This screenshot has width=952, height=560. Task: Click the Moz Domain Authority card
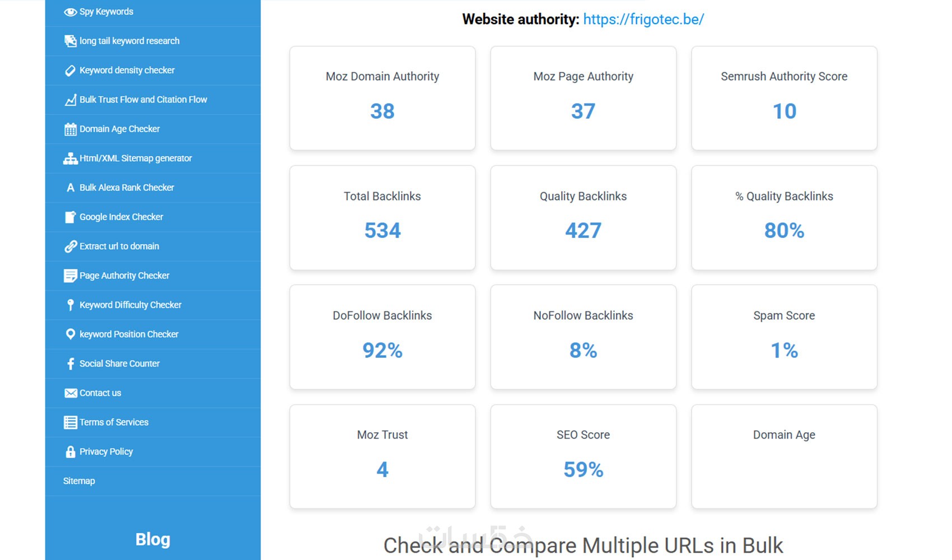[382, 98]
